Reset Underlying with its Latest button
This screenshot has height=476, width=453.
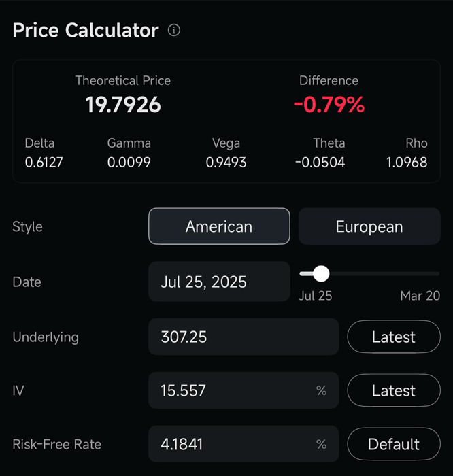tap(394, 337)
